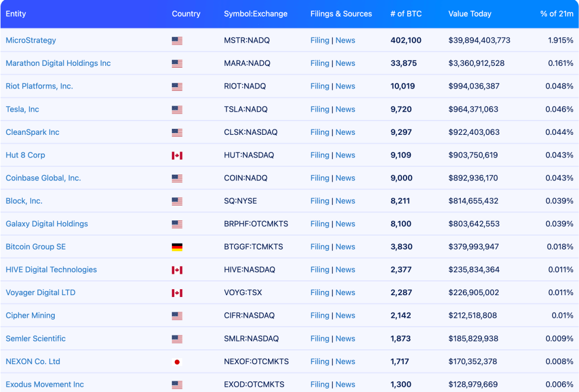This screenshot has height=392, width=579.
Task: Click the German flag for Bitcoin Group SE
Action: coord(176,246)
